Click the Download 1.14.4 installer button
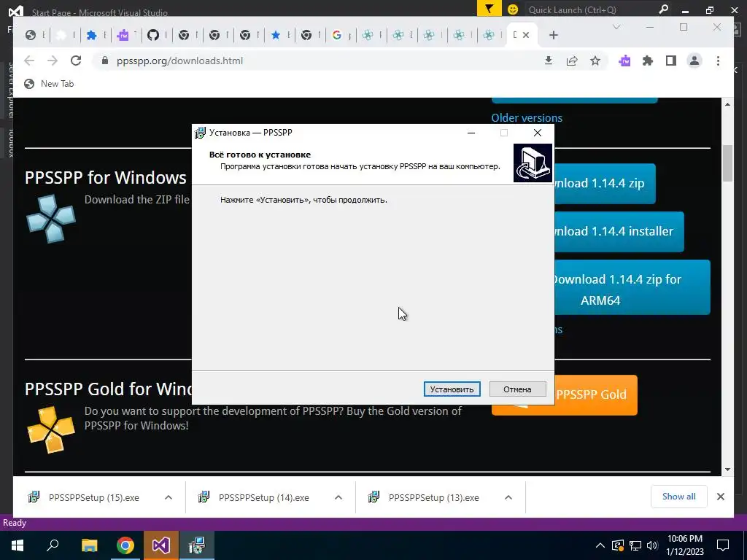The height and width of the screenshot is (560, 747). [619, 231]
